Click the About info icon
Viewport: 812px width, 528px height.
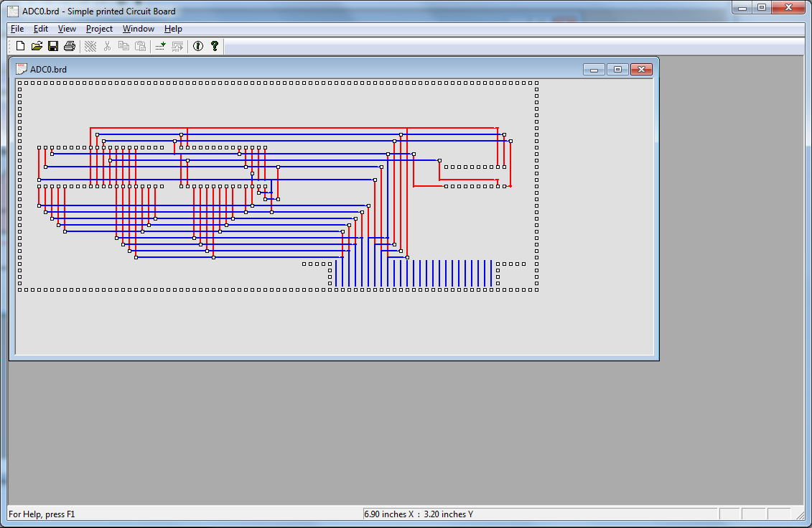point(198,46)
